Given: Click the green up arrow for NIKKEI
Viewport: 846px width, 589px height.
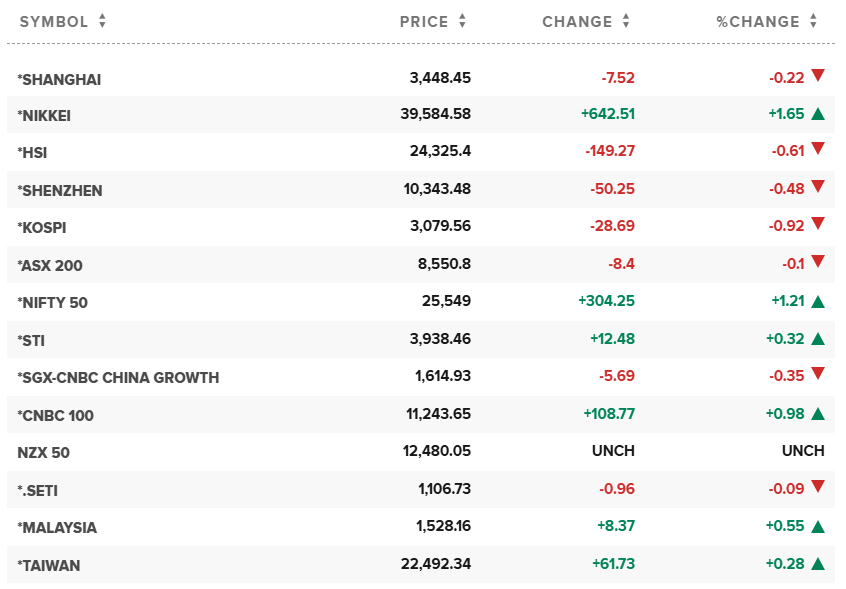Looking at the screenshot, I should click(x=818, y=114).
